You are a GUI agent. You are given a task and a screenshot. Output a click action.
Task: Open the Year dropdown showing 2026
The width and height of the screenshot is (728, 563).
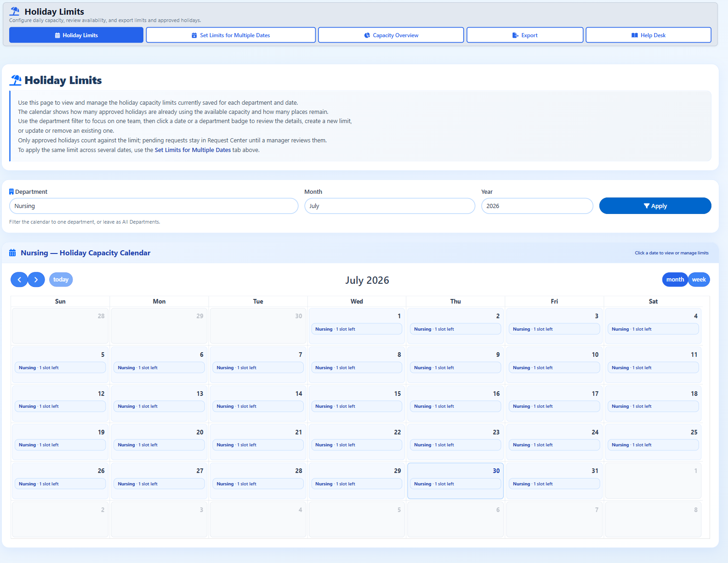537,206
